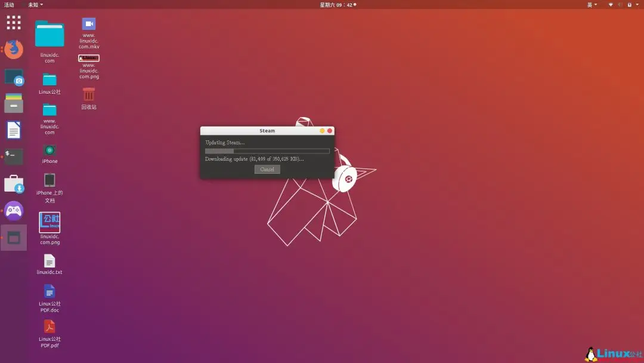Open the 英 input method dropdown
The image size is (644, 363).
592,5
